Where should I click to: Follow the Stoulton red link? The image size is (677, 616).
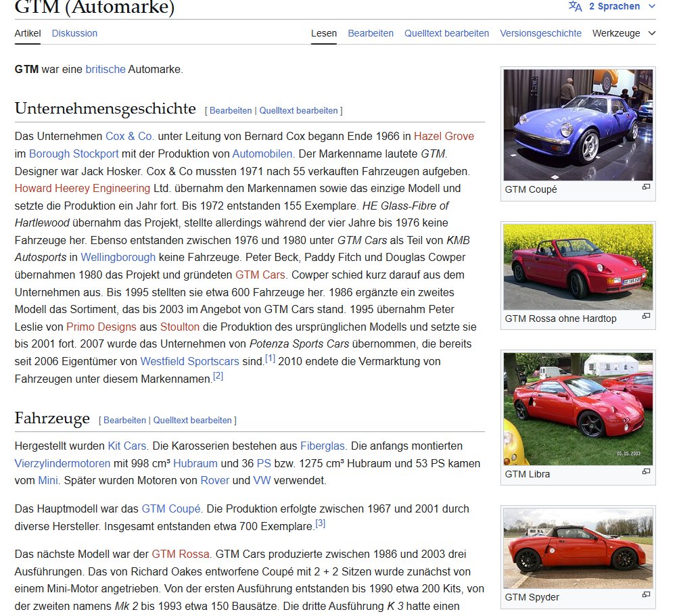tap(180, 327)
